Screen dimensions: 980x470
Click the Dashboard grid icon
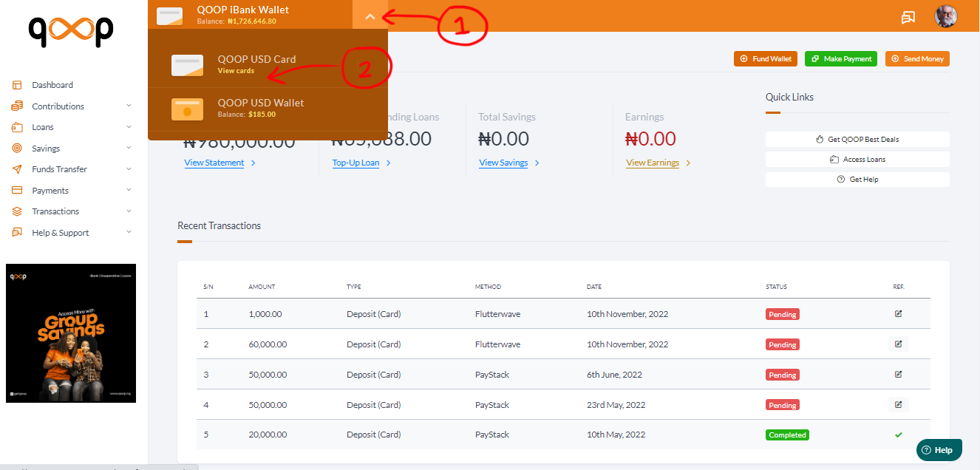[17, 85]
